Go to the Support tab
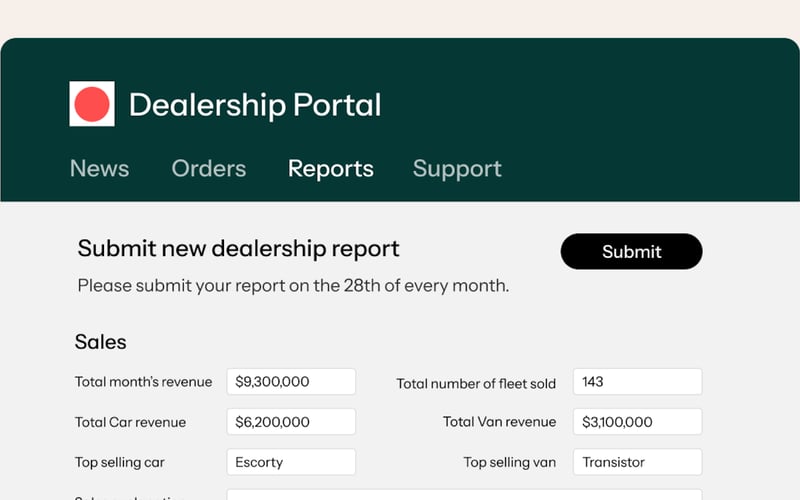The image size is (800, 500). pos(457,169)
